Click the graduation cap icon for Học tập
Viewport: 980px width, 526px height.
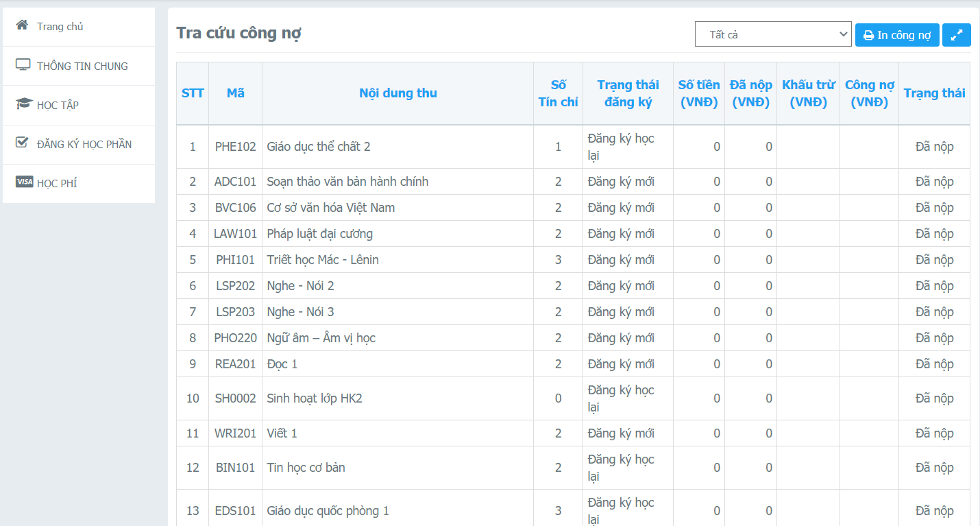tap(24, 104)
